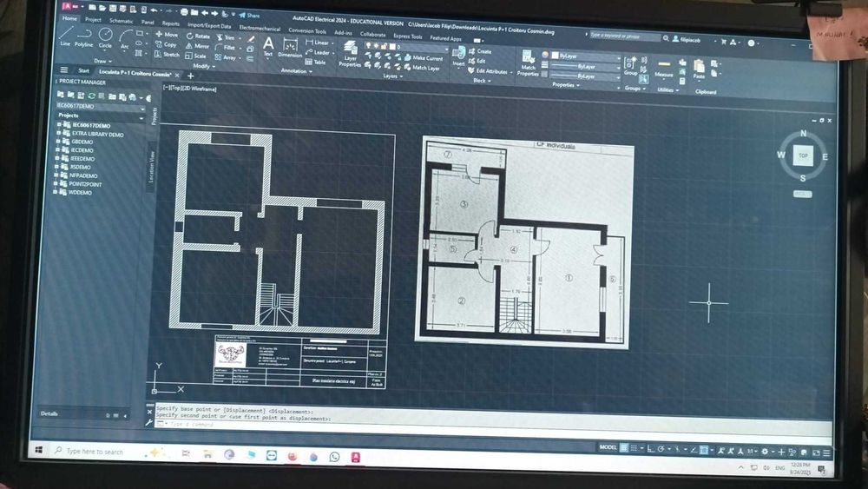Insert a Table from Annotation panel

(316, 62)
